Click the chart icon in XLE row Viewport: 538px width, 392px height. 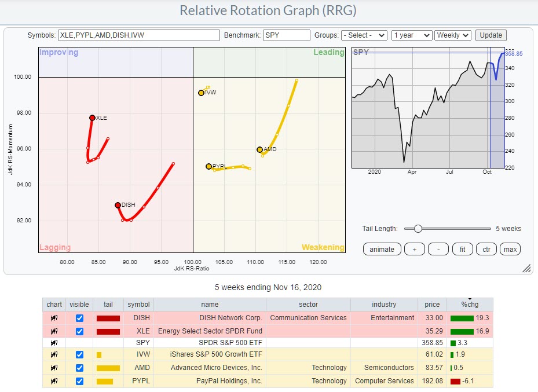tap(54, 331)
